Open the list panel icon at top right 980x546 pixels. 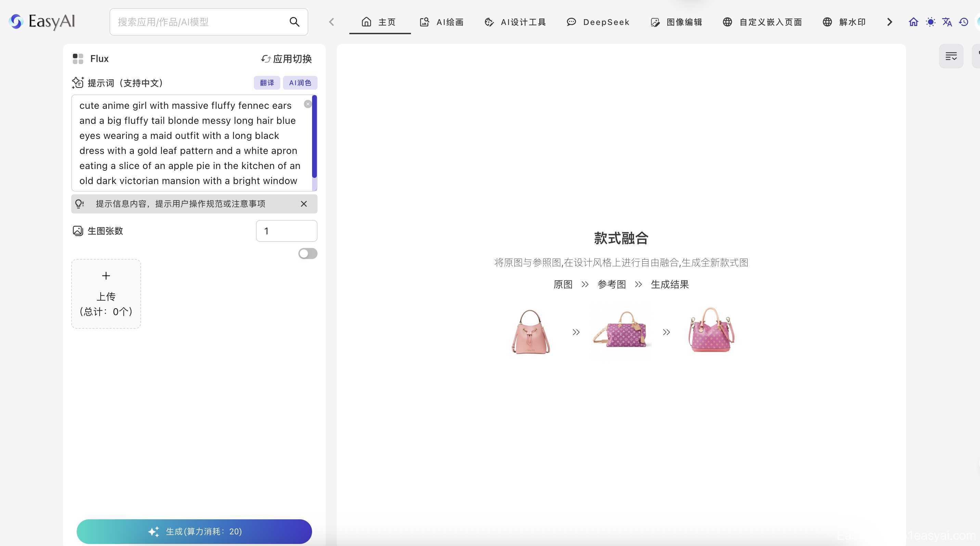[951, 56]
